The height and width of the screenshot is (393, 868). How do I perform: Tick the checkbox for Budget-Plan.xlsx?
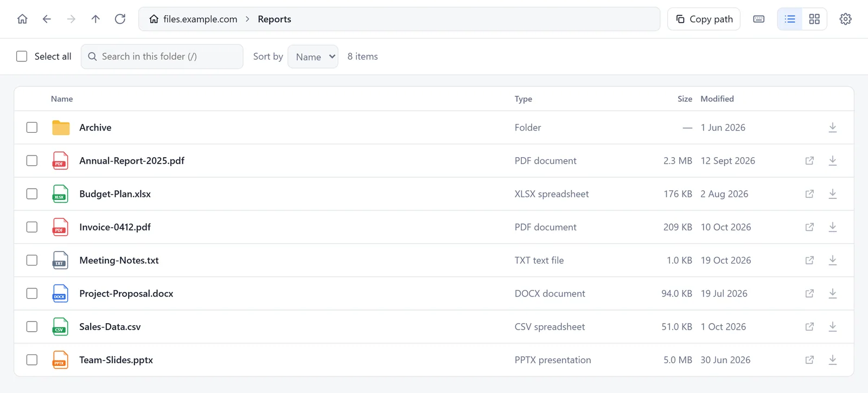[x=32, y=194]
